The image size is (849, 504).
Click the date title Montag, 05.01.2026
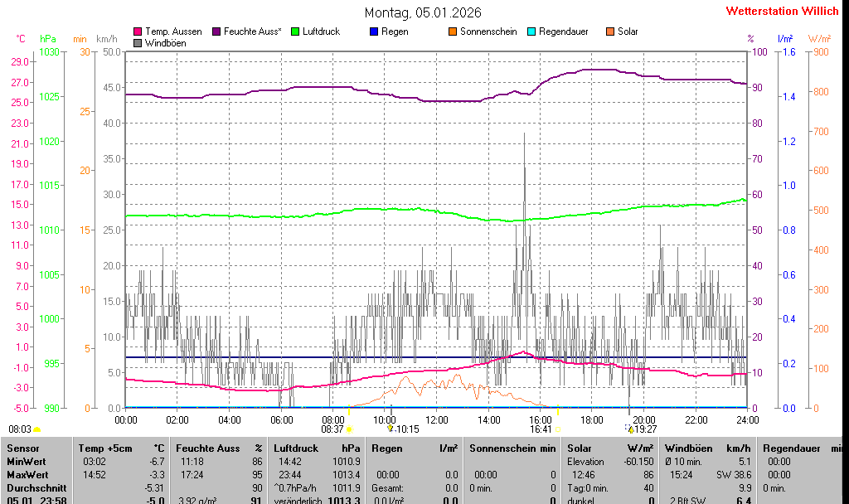pos(423,12)
